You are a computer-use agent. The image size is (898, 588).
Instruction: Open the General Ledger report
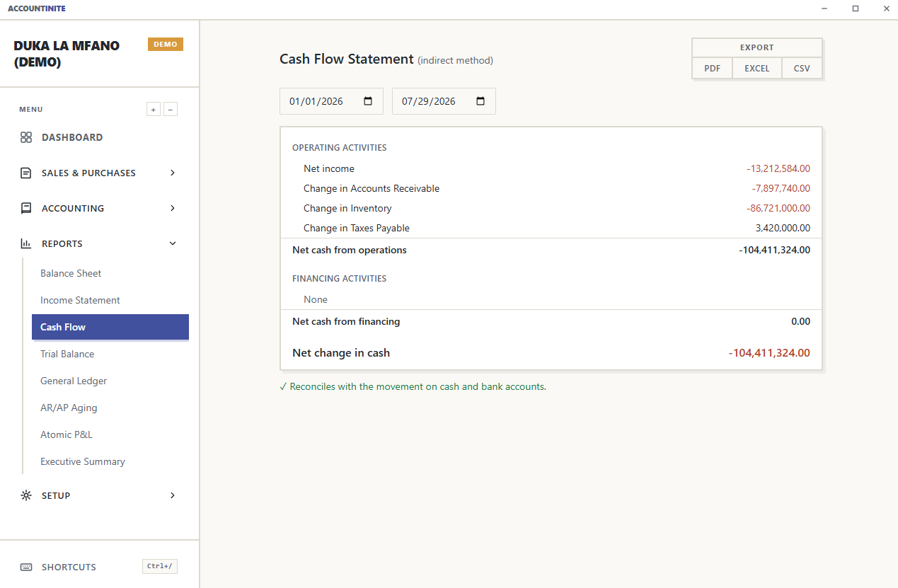point(110,381)
